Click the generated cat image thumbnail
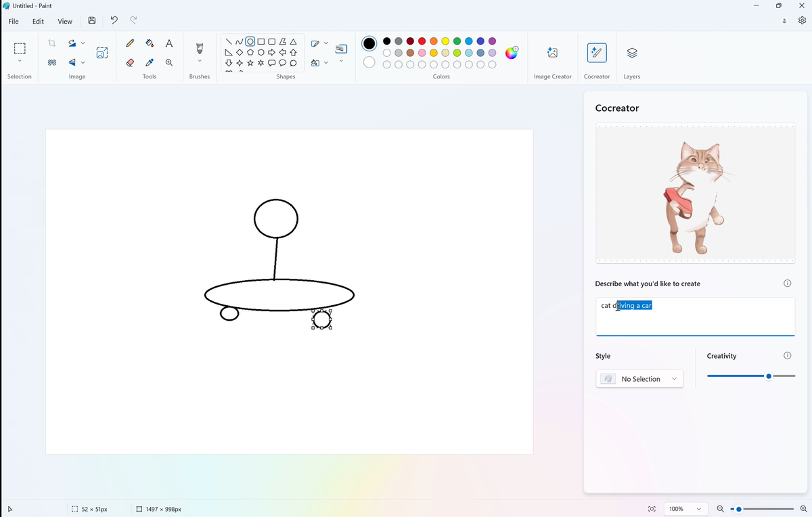This screenshot has width=812, height=517. (695, 194)
